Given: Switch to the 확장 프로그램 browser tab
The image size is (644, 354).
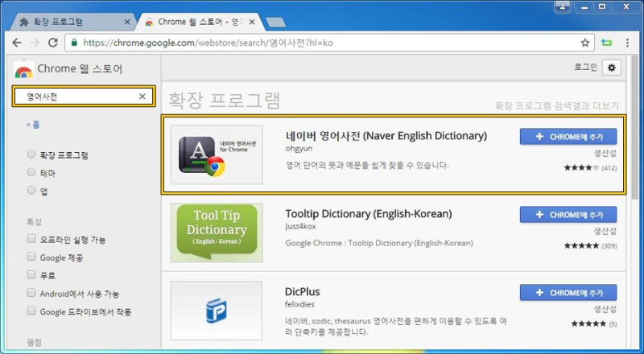Looking at the screenshot, I should coord(73,23).
